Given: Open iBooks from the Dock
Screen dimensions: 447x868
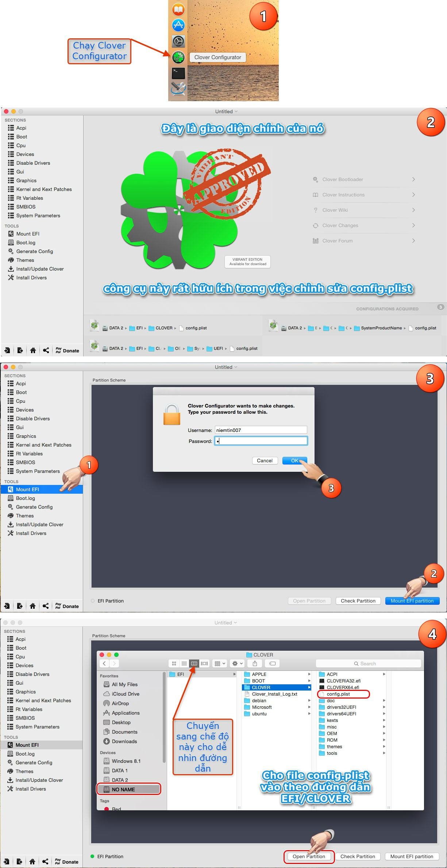Looking at the screenshot, I should point(178,9).
